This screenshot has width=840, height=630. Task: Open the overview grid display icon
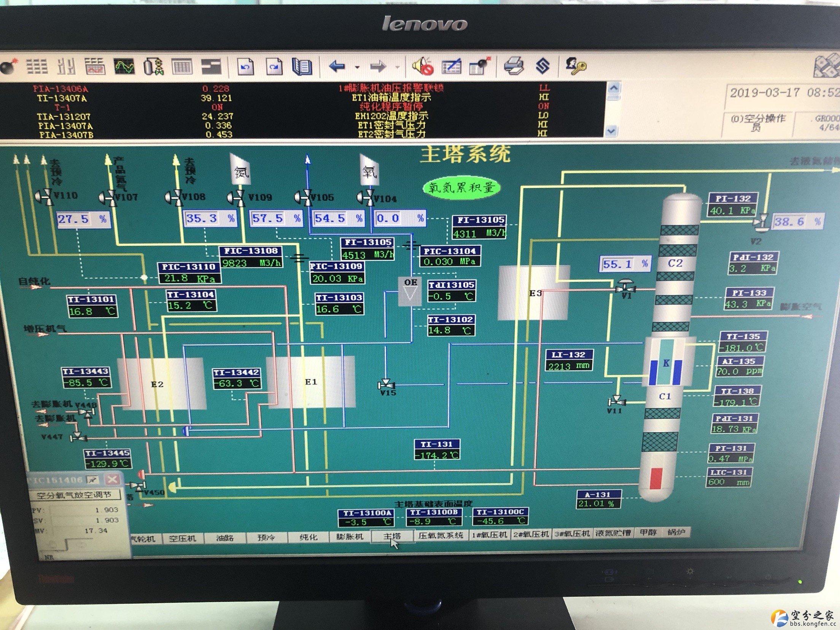click(x=37, y=67)
